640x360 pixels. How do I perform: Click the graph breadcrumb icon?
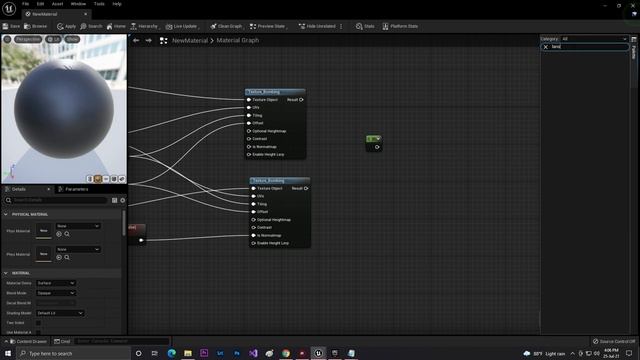point(164,40)
